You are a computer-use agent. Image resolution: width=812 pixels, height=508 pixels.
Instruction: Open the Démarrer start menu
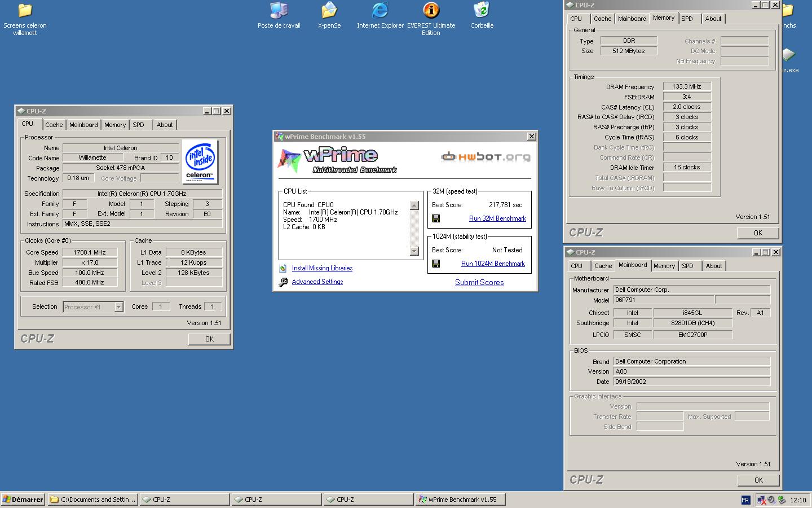pyautogui.click(x=23, y=500)
